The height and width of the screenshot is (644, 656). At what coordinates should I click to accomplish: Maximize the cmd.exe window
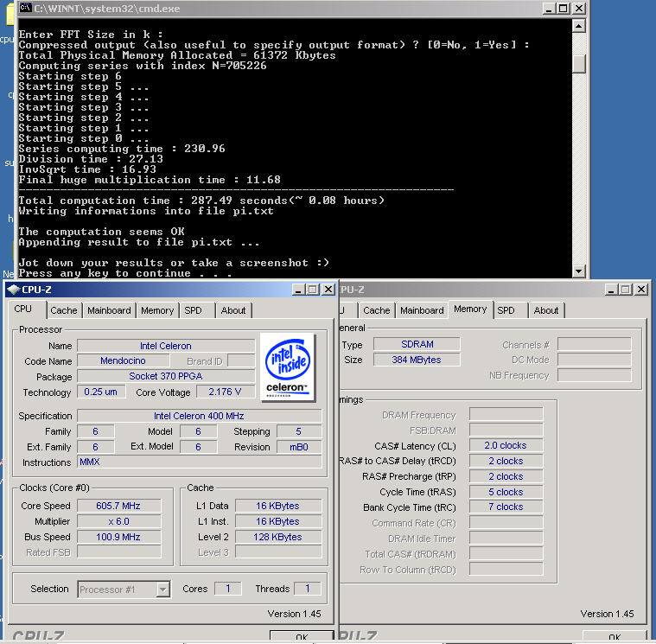[564, 9]
